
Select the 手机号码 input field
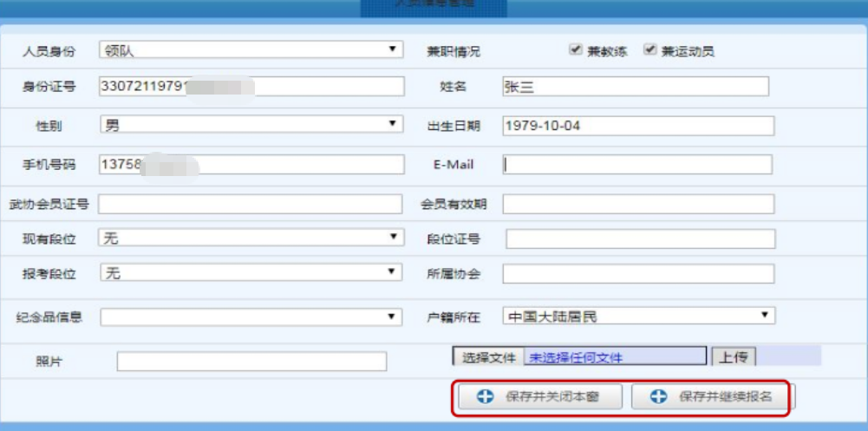tap(251, 165)
